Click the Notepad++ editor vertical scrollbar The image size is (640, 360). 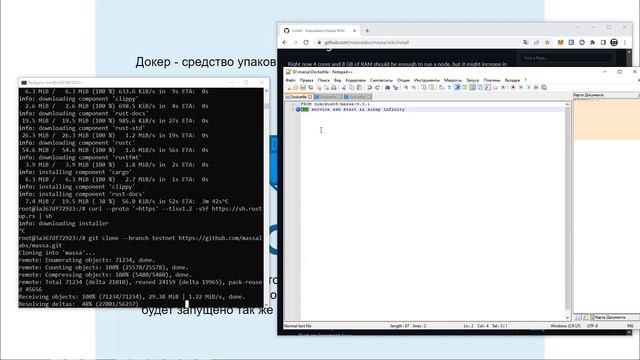click(x=567, y=211)
